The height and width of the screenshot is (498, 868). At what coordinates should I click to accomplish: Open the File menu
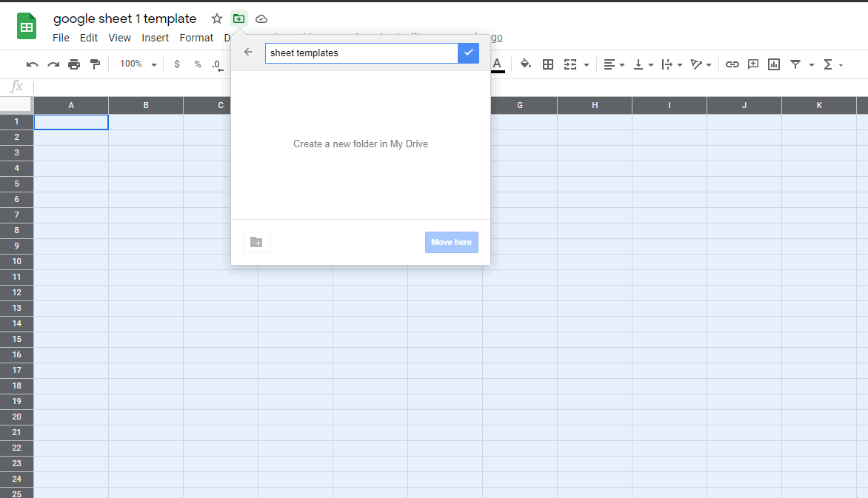pos(61,38)
